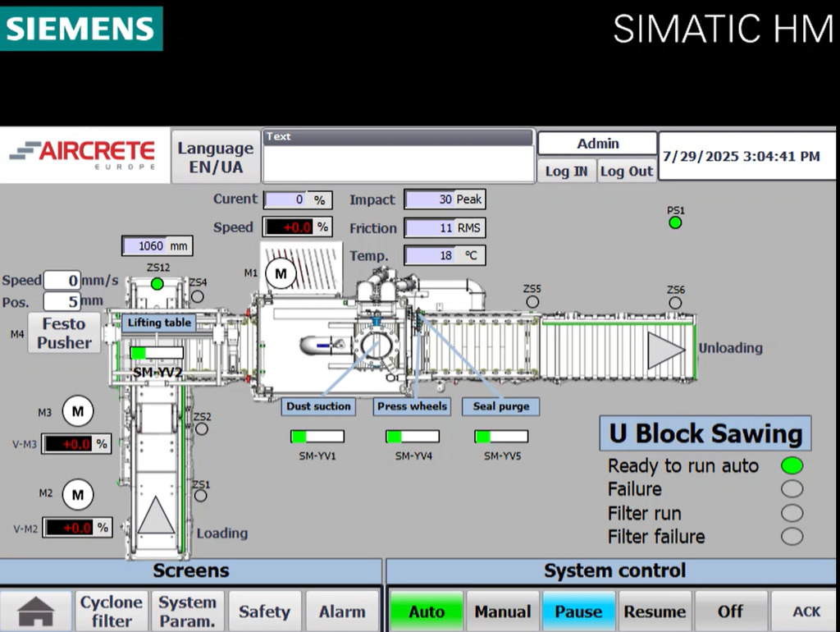
Task: Toggle the SM-YV5 seal purge valve
Action: click(x=501, y=437)
